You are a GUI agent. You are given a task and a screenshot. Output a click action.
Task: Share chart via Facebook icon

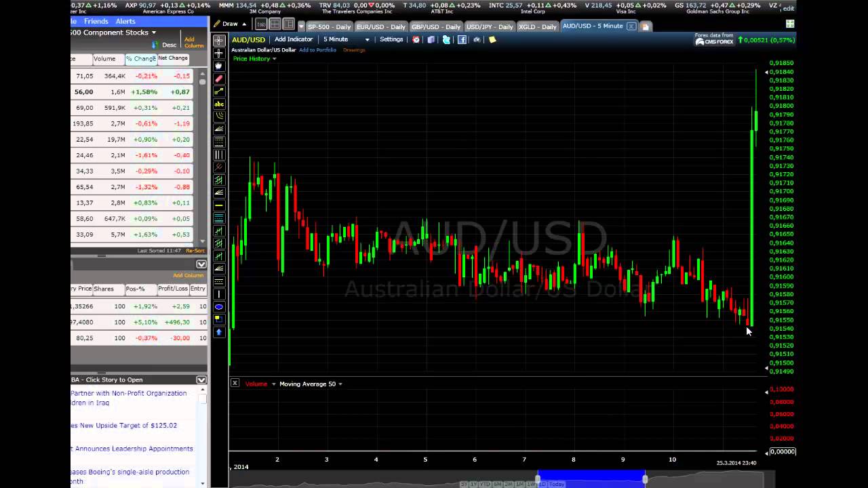(462, 39)
